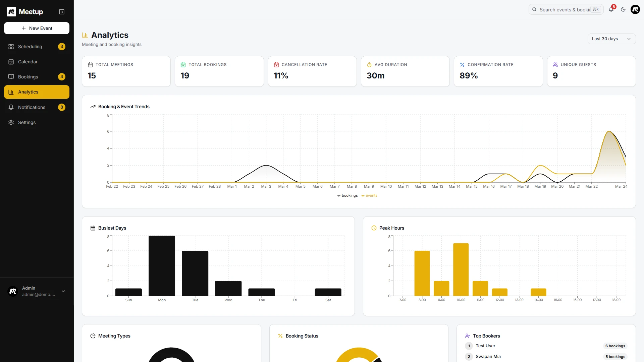The image size is (644, 362).
Task: Click the Monday bar in Busiest Days
Action: 162,266
